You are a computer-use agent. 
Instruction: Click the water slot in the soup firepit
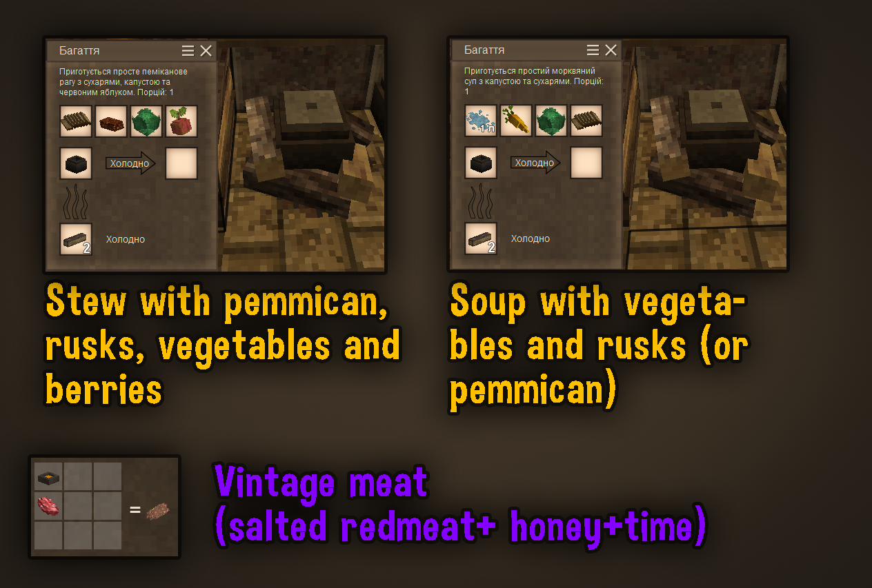click(x=481, y=121)
